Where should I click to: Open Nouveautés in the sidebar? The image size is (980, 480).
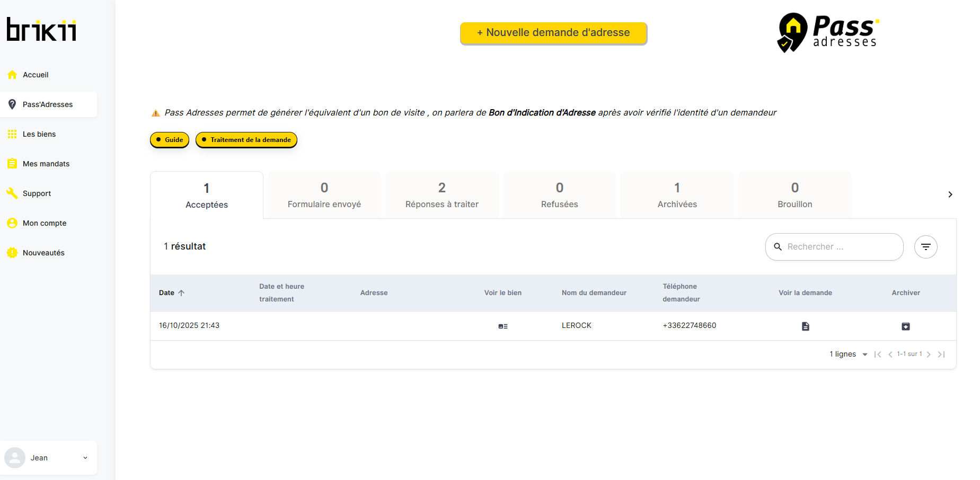click(43, 253)
